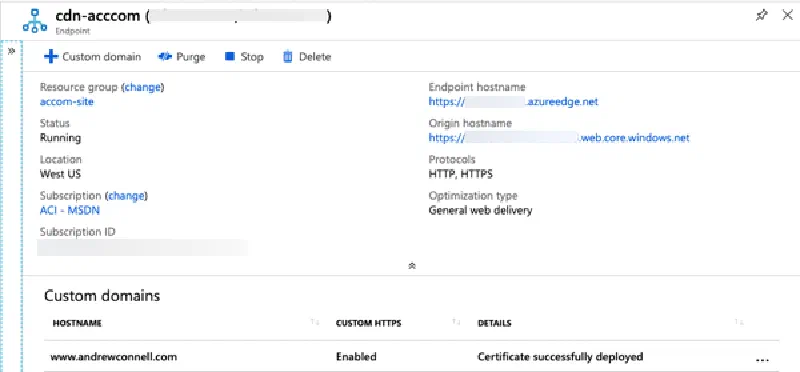The width and height of the screenshot is (800, 372).
Task: Open the accom-site resource group
Action: [x=67, y=102]
